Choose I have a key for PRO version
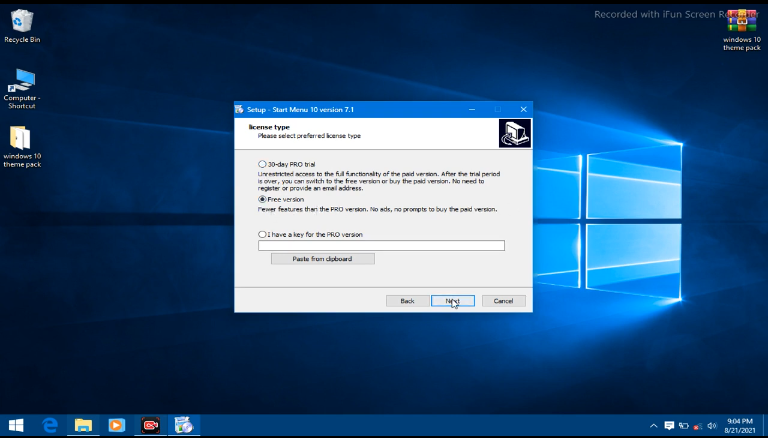768x438 pixels. point(262,235)
